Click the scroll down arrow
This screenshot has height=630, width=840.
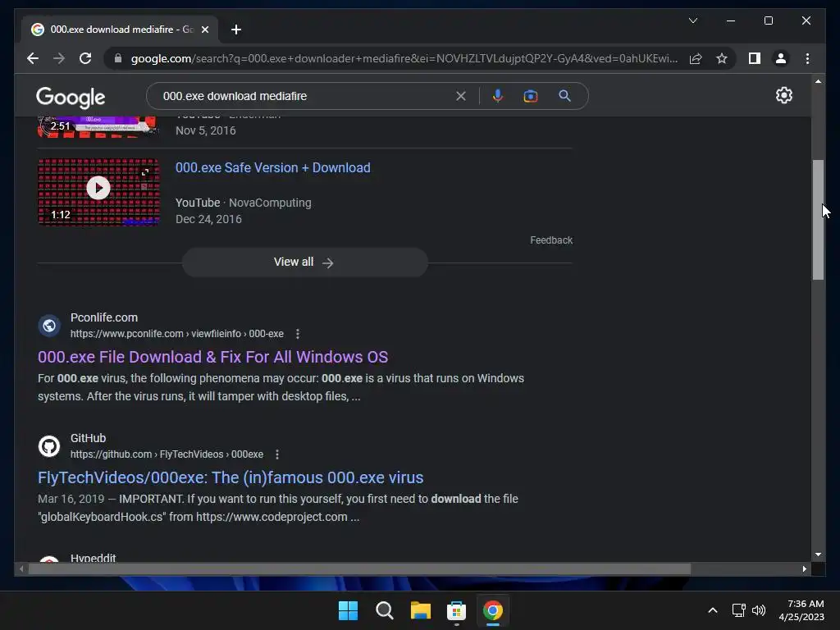tap(818, 555)
